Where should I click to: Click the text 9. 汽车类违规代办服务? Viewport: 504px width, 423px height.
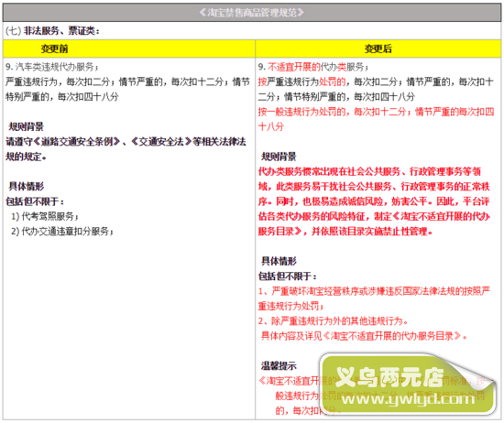coord(52,67)
